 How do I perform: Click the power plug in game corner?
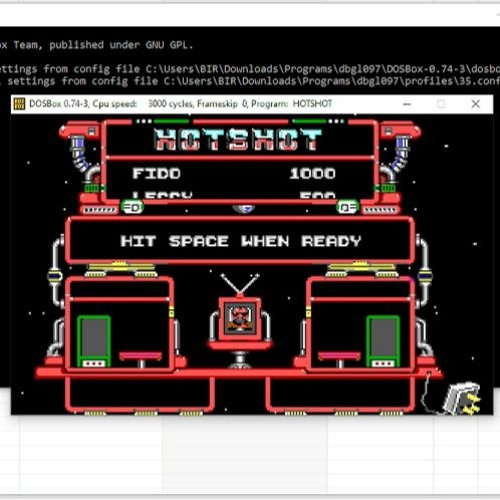(462, 398)
